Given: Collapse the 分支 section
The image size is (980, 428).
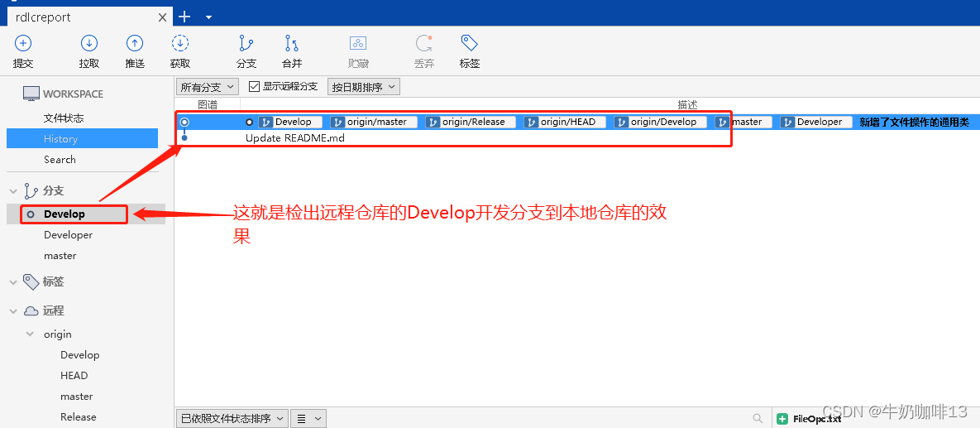Looking at the screenshot, I should 13,191.
